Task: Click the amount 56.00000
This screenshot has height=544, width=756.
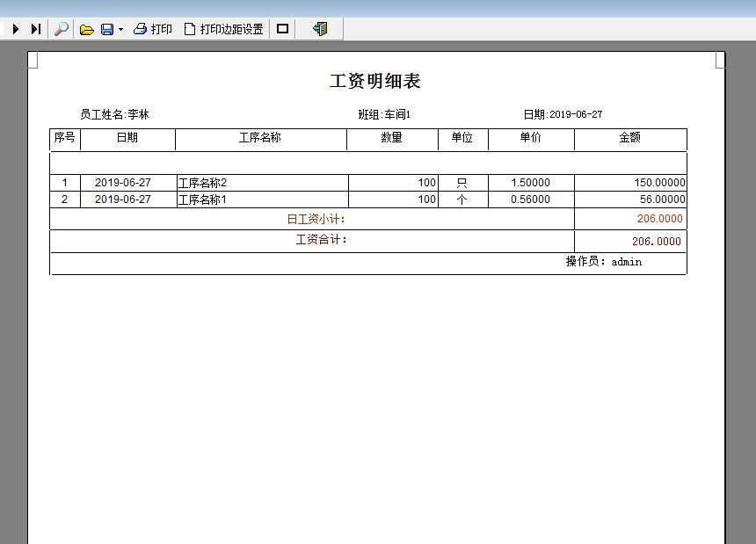Action: point(663,199)
